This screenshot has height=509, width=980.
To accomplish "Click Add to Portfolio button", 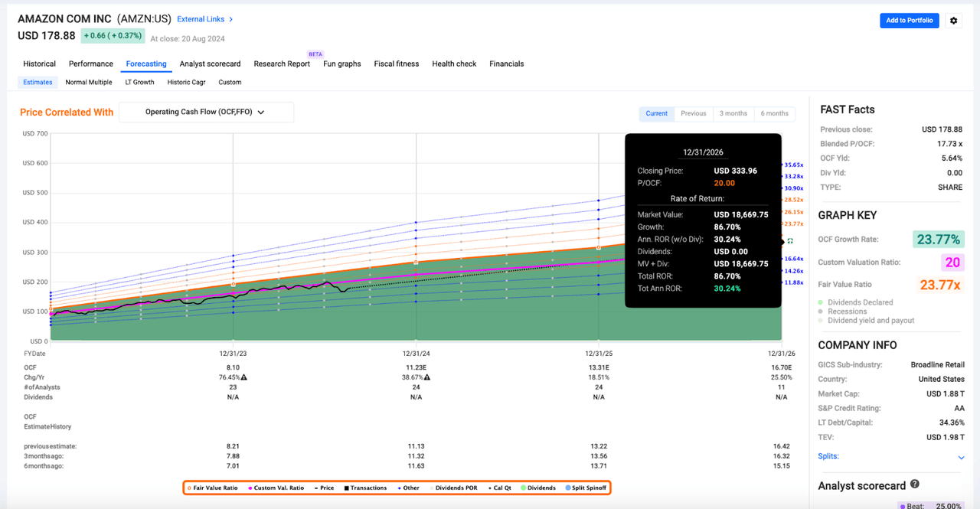I will point(909,21).
